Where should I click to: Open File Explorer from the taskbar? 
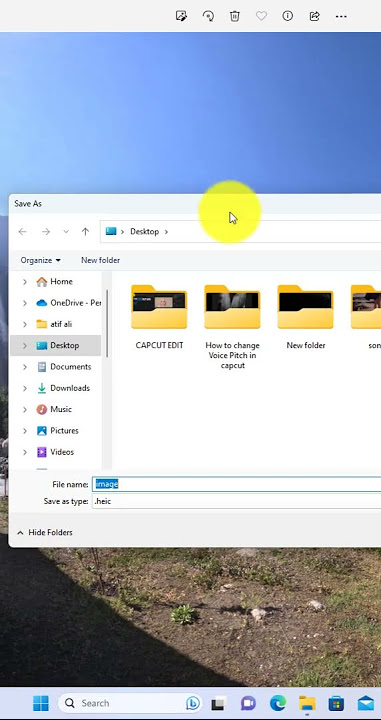pyautogui.click(x=307, y=703)
